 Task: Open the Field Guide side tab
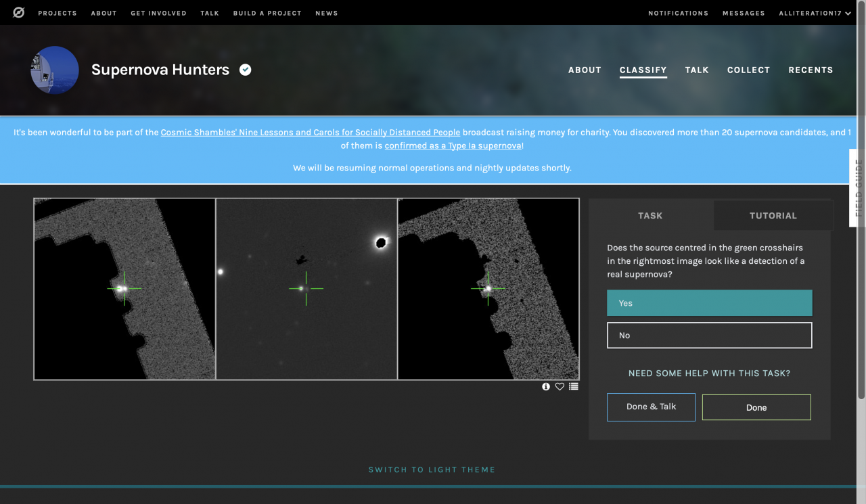[x=858, y=188]
